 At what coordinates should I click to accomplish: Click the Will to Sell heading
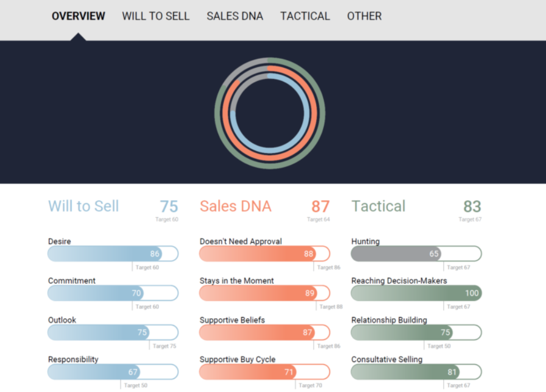83,206
